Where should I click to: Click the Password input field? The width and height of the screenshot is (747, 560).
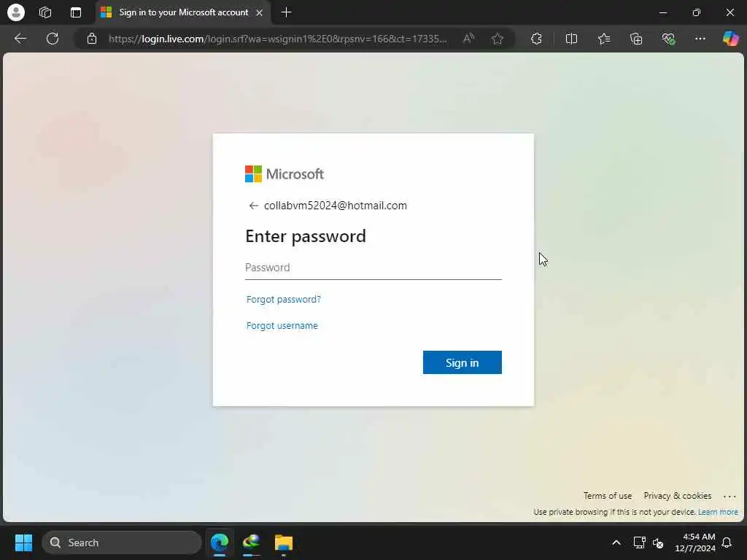pyautogui.click(x=373, y=268)
